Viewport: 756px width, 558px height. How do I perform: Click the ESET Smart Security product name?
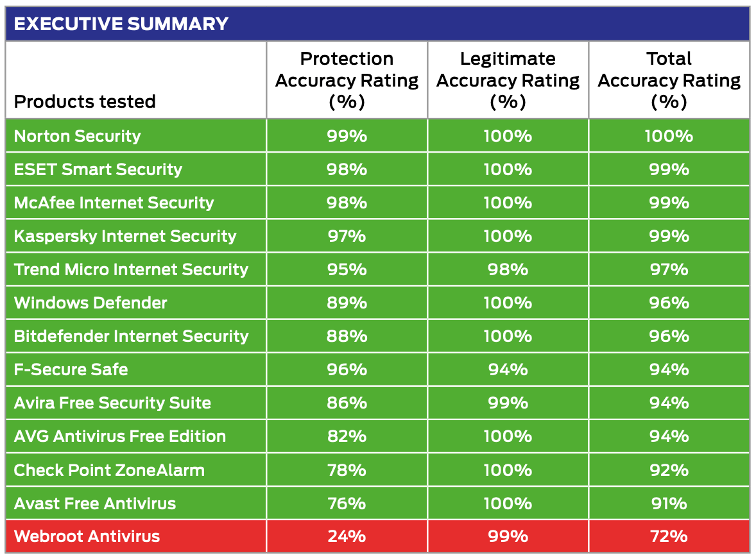pos(98,169)
